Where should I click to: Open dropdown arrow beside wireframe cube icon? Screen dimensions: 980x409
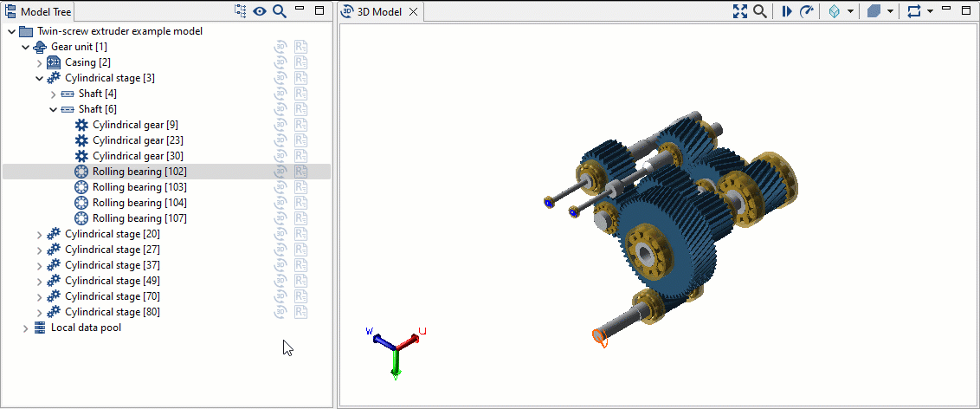click(850, 11)
